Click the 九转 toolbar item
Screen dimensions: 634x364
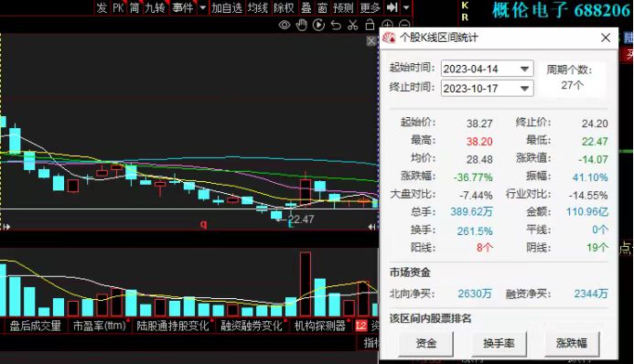(155, 7)
